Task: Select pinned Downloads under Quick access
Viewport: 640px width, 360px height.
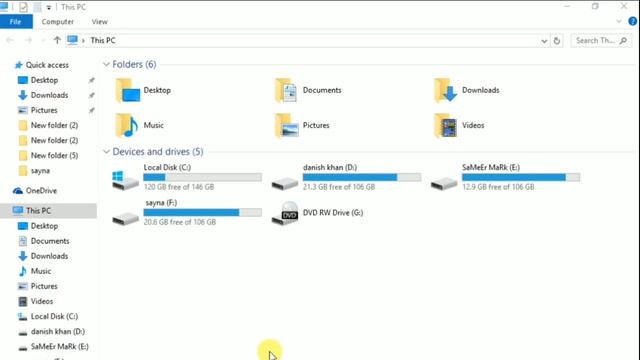Action: pyautogui.click(x=43, y=95)
